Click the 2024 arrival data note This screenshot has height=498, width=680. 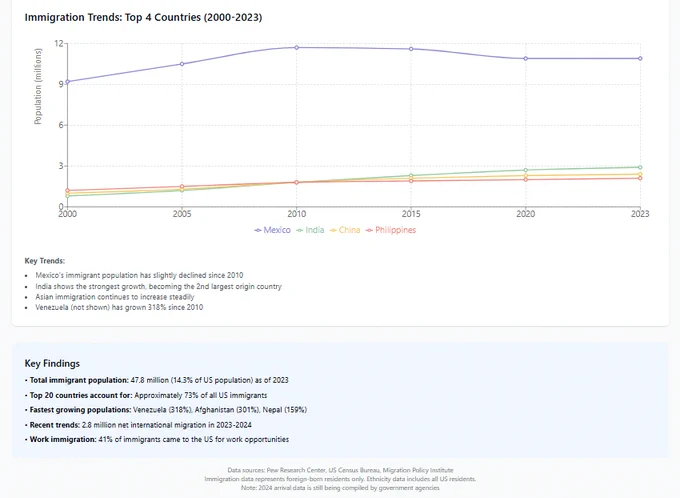pos(340,488)
